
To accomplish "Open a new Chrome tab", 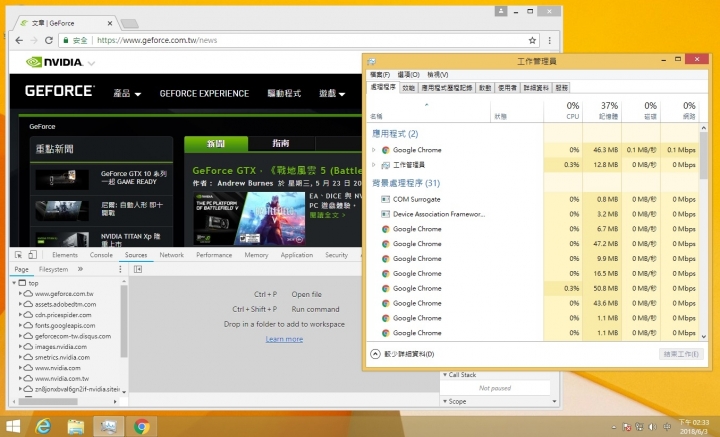I will pos(129,23).
